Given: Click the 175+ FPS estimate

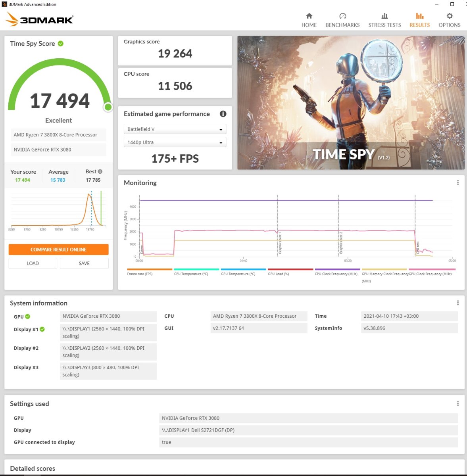Looking at the screenshot, I should point(175,159).
